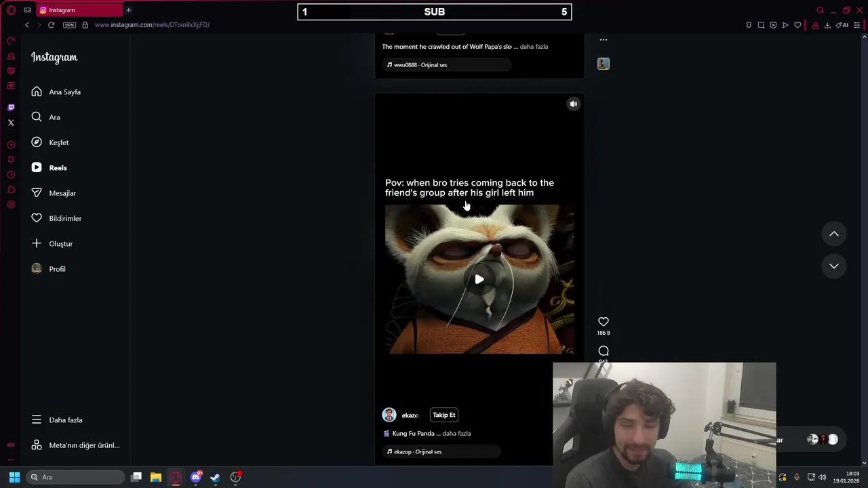The width and height of the screenshot is (868, 488).
Task: Select Reels in the sidebar
Action: 49,167
